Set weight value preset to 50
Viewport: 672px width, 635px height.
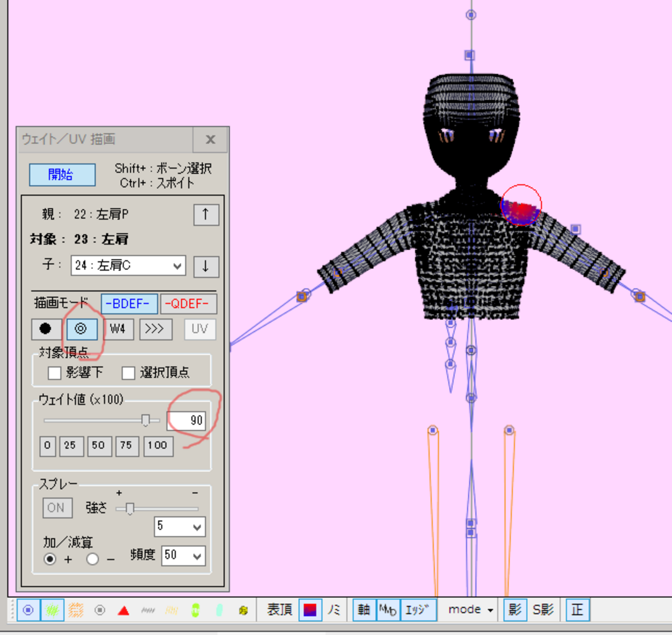99,446
